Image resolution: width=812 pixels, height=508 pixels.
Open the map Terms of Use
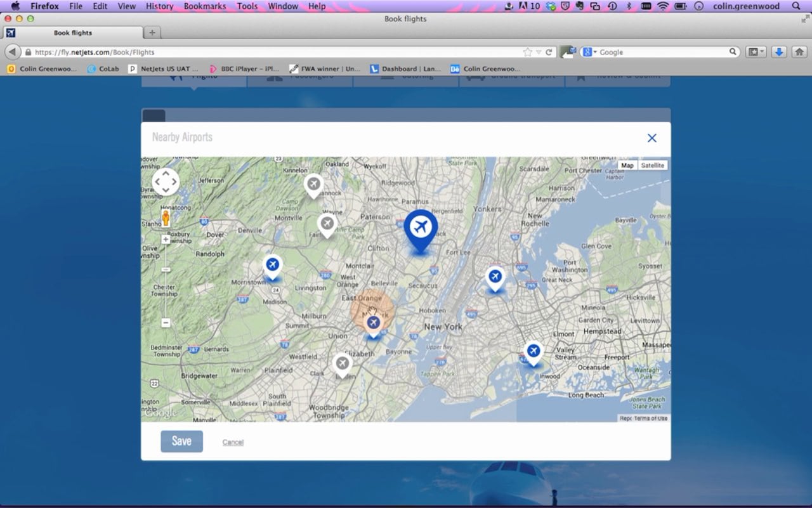pyautogui.click(x=651, y=419)
